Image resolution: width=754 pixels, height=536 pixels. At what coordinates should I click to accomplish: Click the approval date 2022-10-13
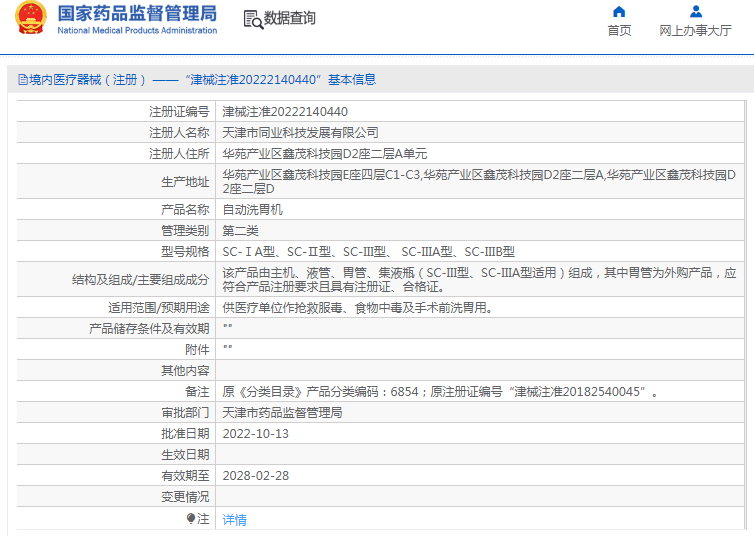point(255,433)
